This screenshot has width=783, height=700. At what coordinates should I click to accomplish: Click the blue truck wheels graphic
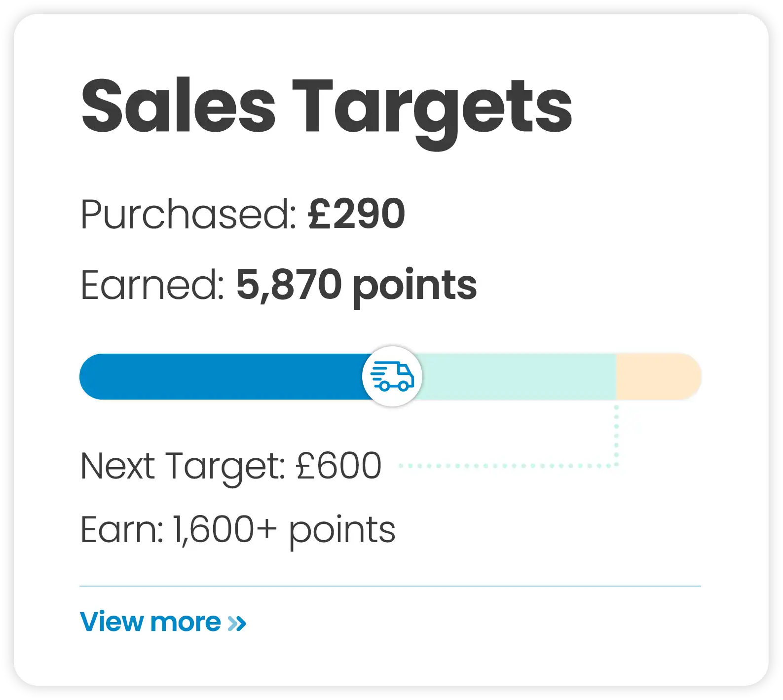[395, 386]
